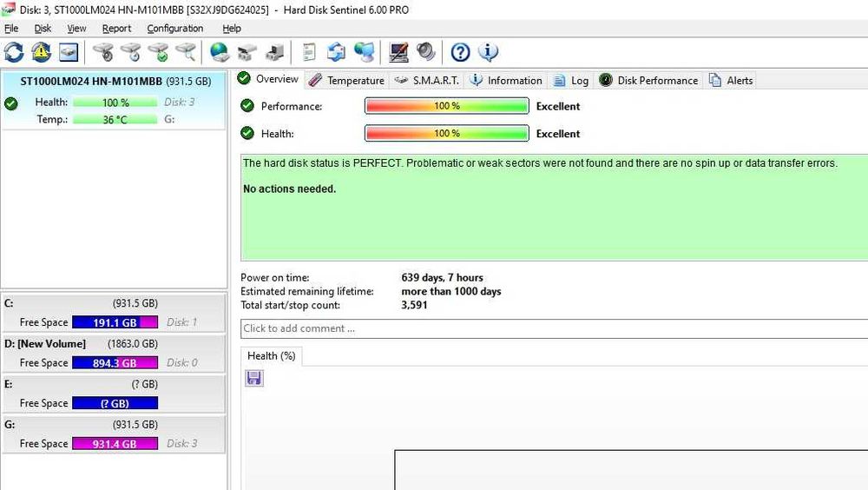Click the green status icon in disk list

pyautogui.click(x=11, y=103)
